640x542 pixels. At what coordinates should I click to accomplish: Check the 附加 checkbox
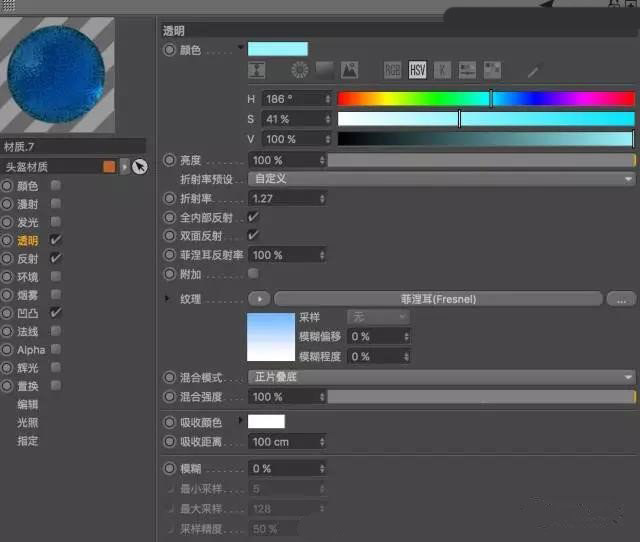pyautogui.click(x=253, y=273)
